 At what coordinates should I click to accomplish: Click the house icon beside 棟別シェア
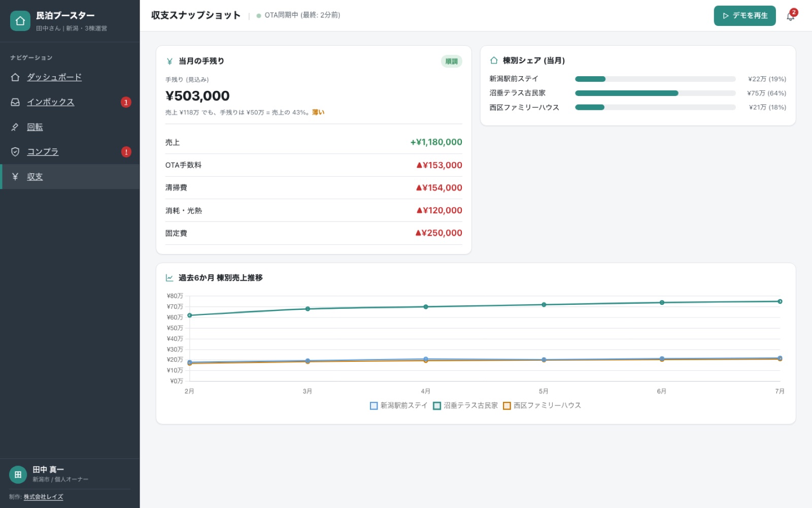pyautogui.click(x=494, y=60)
